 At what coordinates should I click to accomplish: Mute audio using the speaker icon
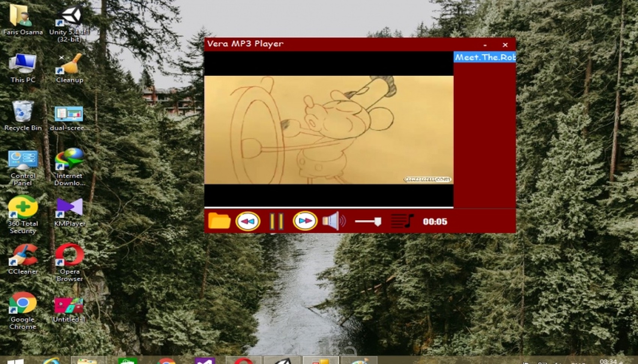pos(334,221)
